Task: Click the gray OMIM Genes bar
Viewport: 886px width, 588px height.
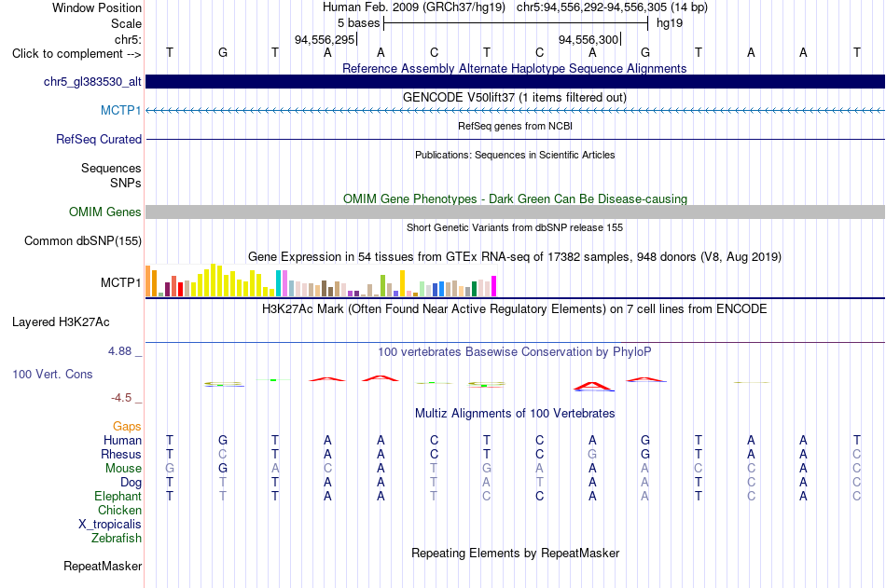Action: [515, 212]
